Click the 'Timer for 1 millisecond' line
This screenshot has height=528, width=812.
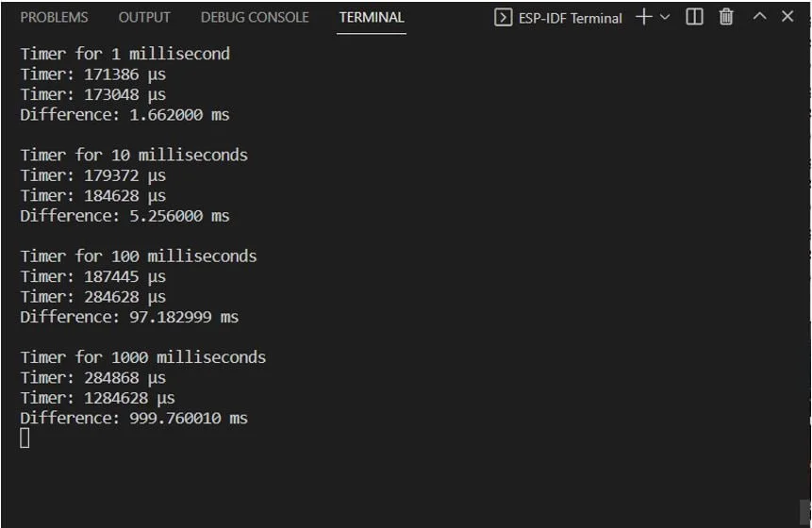(124, 54)
